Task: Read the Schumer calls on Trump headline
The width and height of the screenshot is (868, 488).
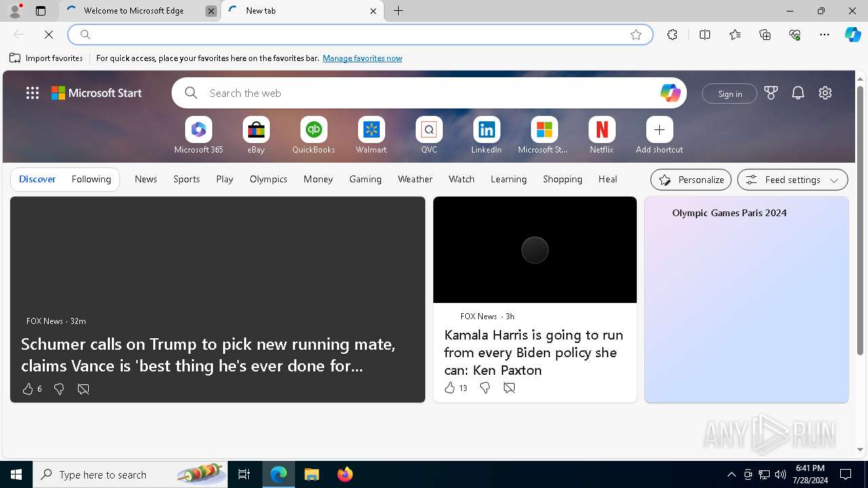Action: pyautogui.click(x=208, y=354)
